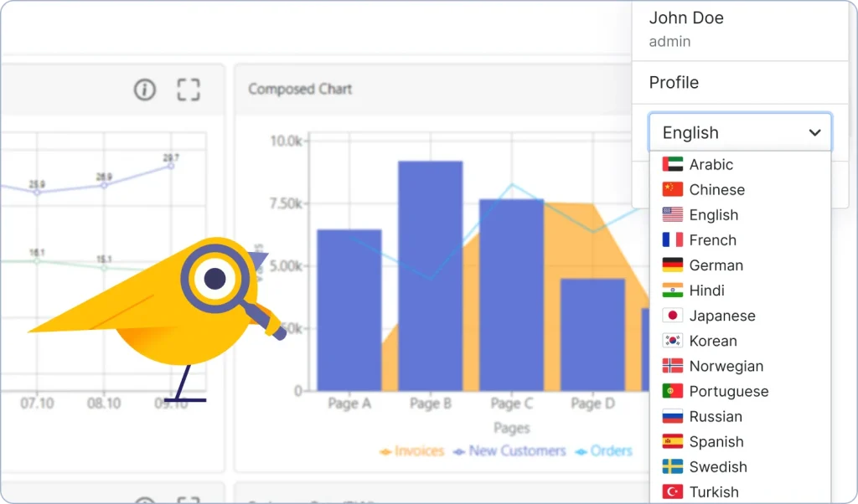858x504 pixels.
Task: Click the Pages axis title
Action: click(x=512, y=428)
